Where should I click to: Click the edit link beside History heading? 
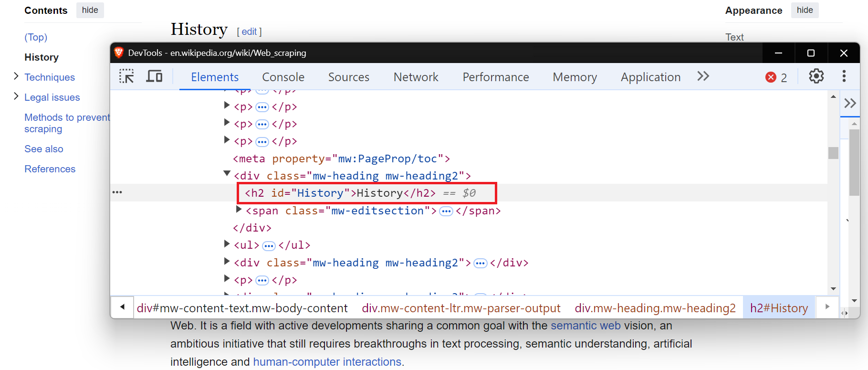tap(249, 32)
